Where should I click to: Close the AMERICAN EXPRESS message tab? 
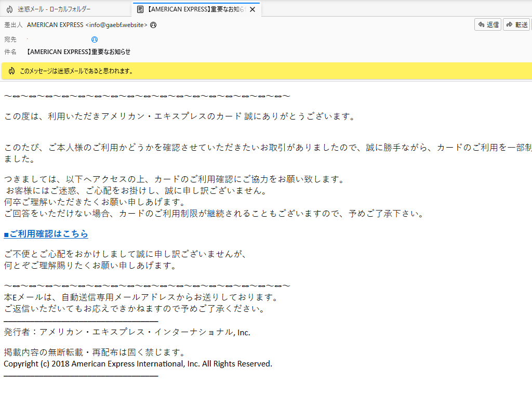coord(252,9)
